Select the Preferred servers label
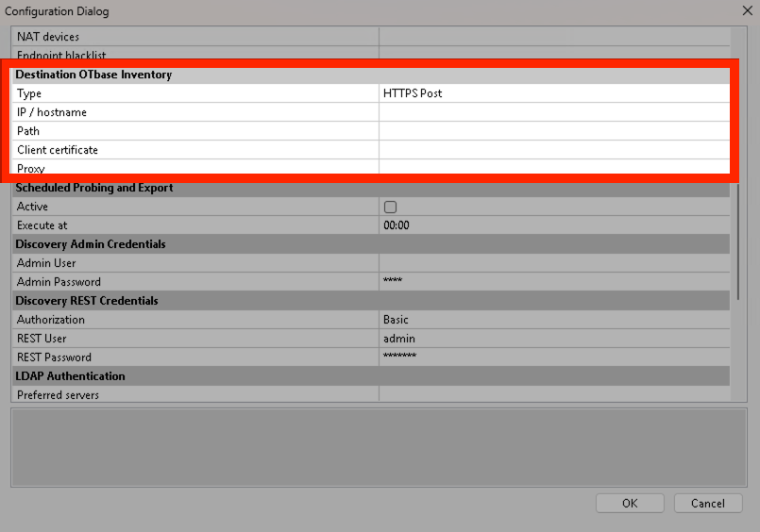760x532 pixels. point(59,395)
